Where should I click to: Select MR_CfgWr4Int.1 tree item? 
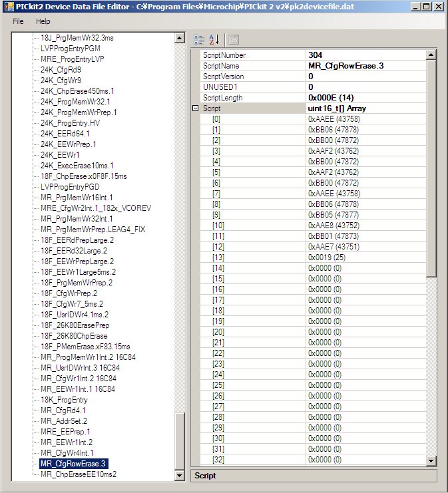pyautogui.click(x=67, y=453)
